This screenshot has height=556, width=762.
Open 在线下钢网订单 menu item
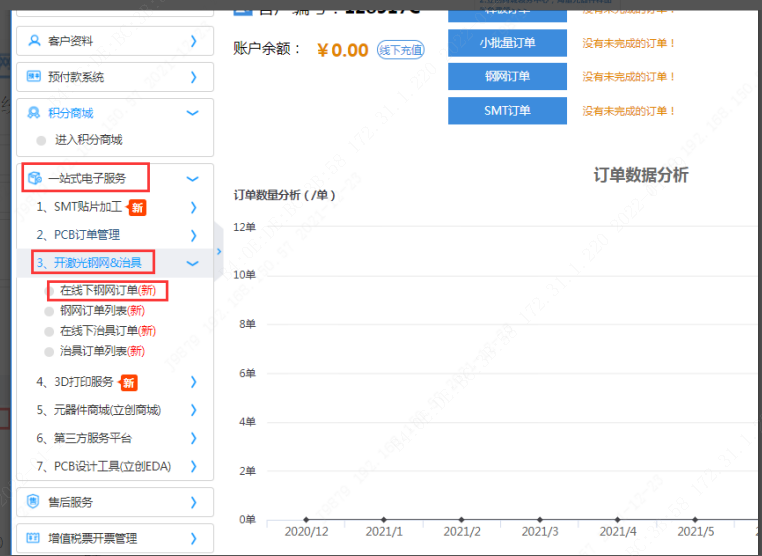pos(107,290)
